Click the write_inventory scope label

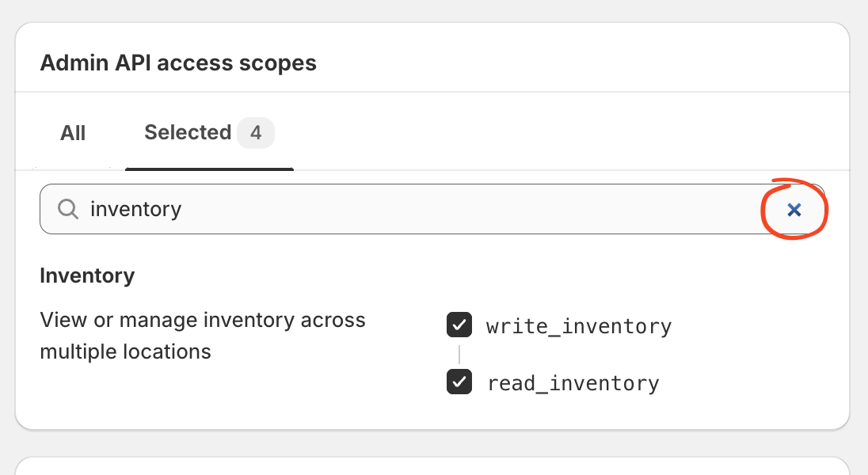coord(579,326)
